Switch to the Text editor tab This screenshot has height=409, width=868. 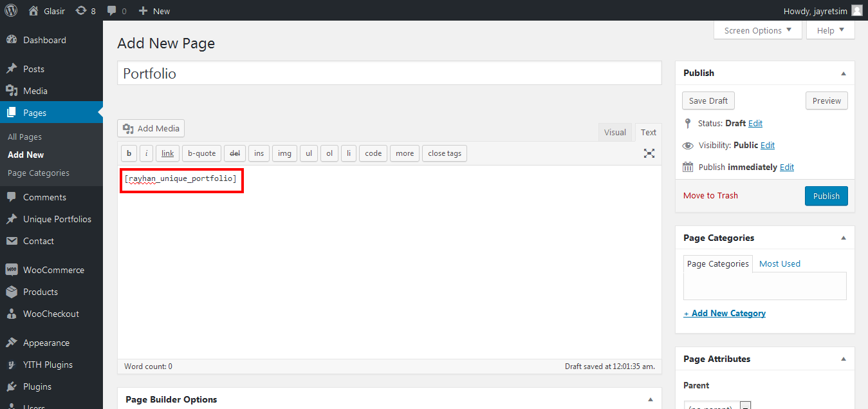[649, 132]
